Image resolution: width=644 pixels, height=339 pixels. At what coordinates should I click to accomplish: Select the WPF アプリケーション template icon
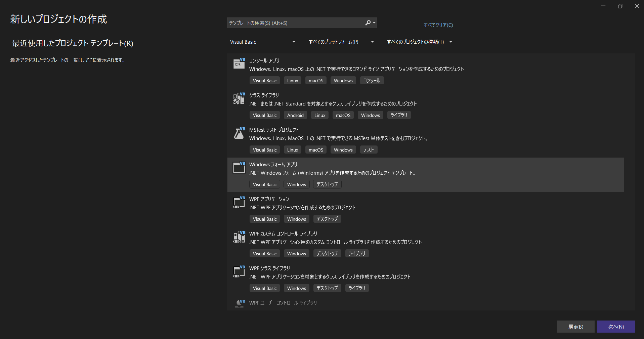(239, 202)
